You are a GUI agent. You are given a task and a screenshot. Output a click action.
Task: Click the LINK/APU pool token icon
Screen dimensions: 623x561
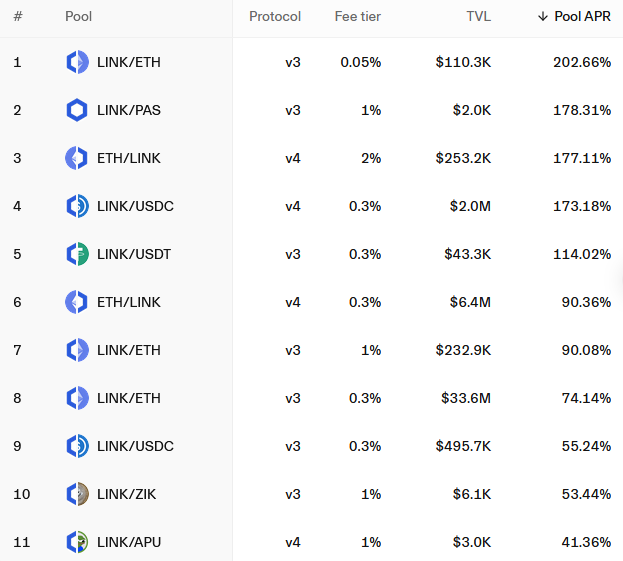click(x=77, y=542)
